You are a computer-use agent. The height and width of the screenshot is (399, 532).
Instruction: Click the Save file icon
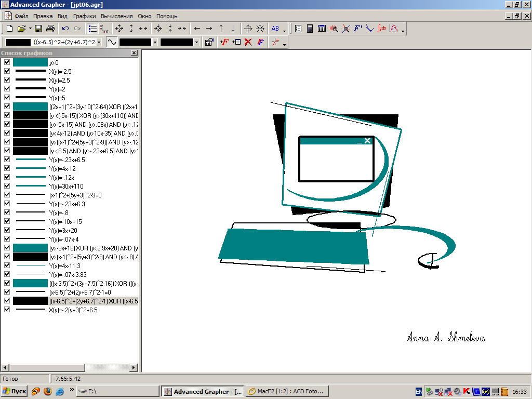coord(38,29)
